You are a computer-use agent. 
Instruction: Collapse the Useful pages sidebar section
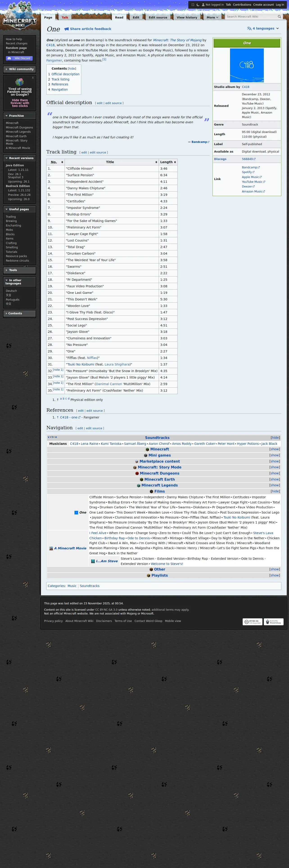(x=20, y=210)
